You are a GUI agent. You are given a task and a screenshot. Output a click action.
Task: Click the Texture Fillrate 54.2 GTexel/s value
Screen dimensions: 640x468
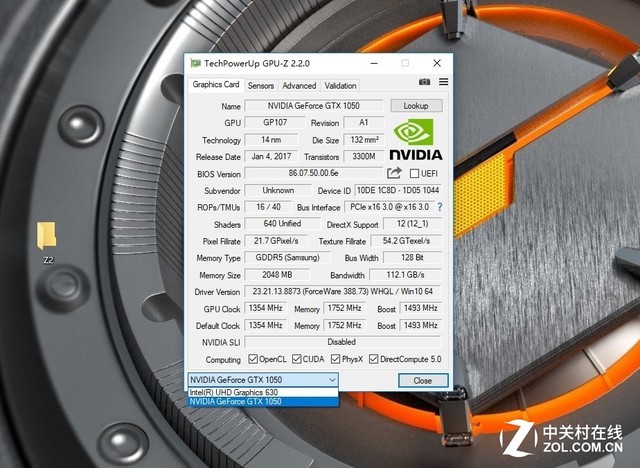click(x=406, y=241)
